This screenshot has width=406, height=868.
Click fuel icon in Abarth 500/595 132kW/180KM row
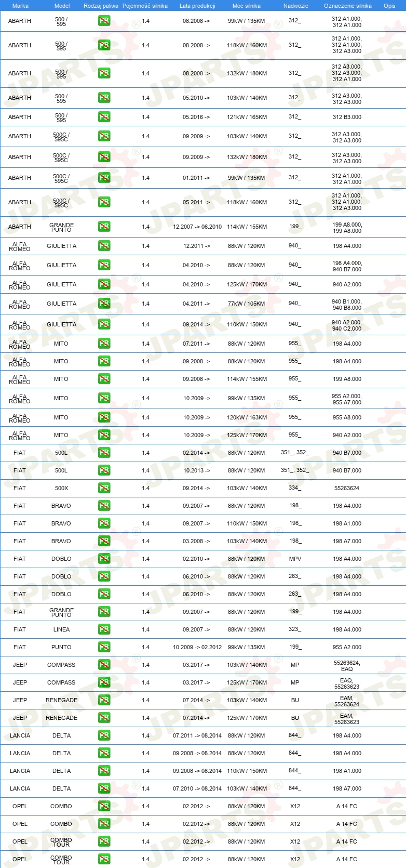(104, 73)
